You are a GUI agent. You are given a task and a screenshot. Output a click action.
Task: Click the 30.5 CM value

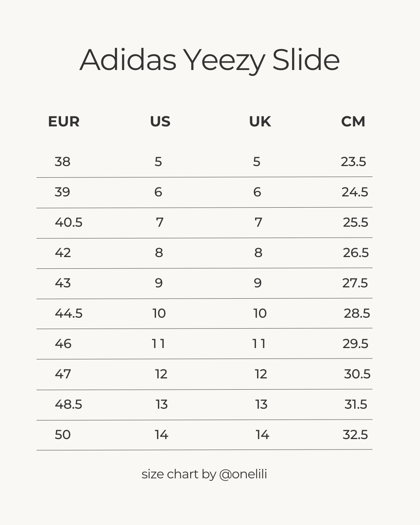coord(357,374)
